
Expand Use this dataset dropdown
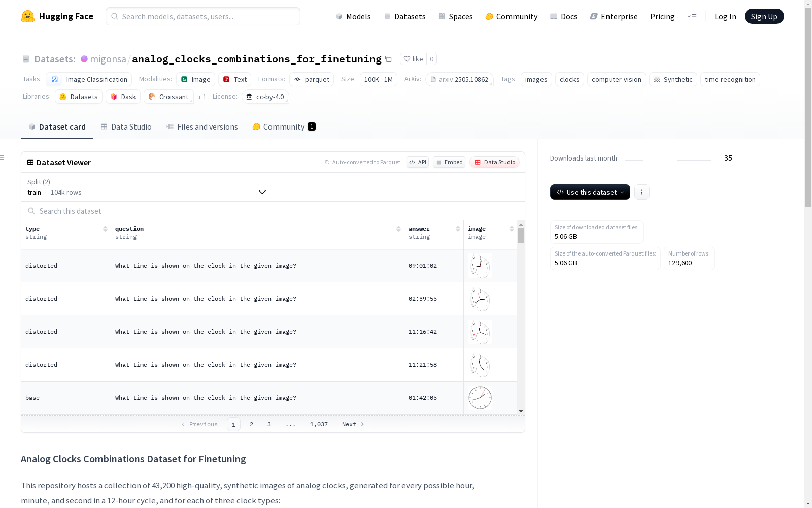point(590,192)
